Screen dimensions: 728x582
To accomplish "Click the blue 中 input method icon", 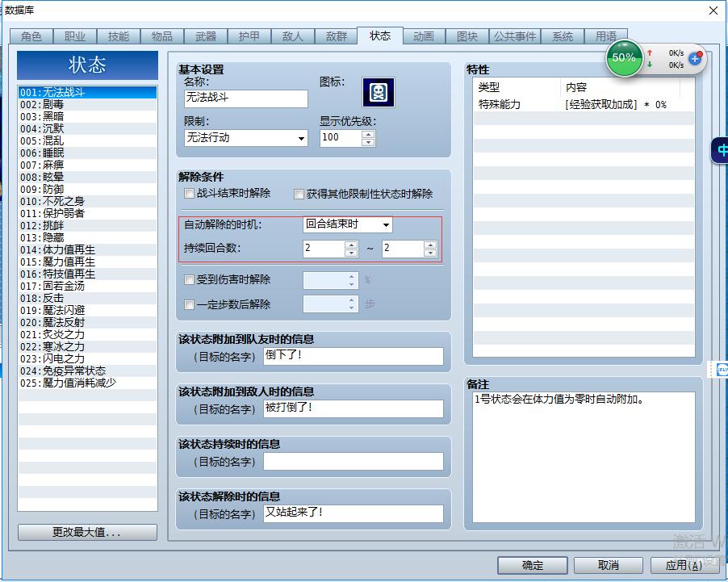I will [x=721, y=150].
